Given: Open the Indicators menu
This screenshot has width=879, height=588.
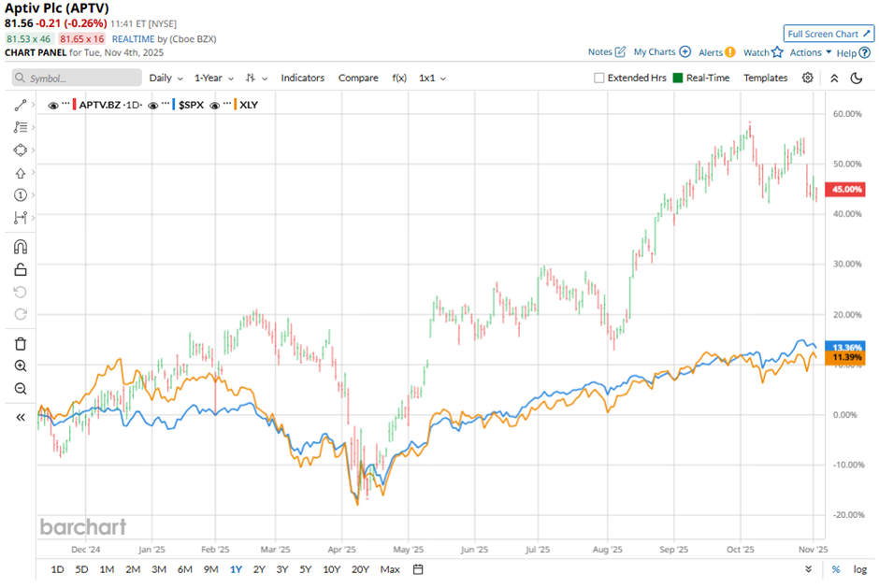Looking at the screenshot, I should coord(303,79).
